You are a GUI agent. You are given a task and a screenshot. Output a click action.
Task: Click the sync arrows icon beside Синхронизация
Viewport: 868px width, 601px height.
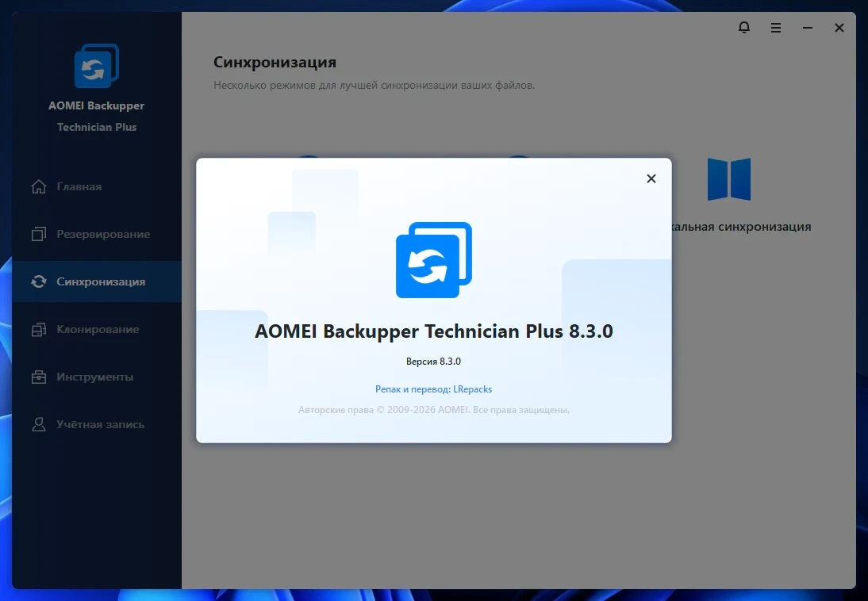coord(39,281)
